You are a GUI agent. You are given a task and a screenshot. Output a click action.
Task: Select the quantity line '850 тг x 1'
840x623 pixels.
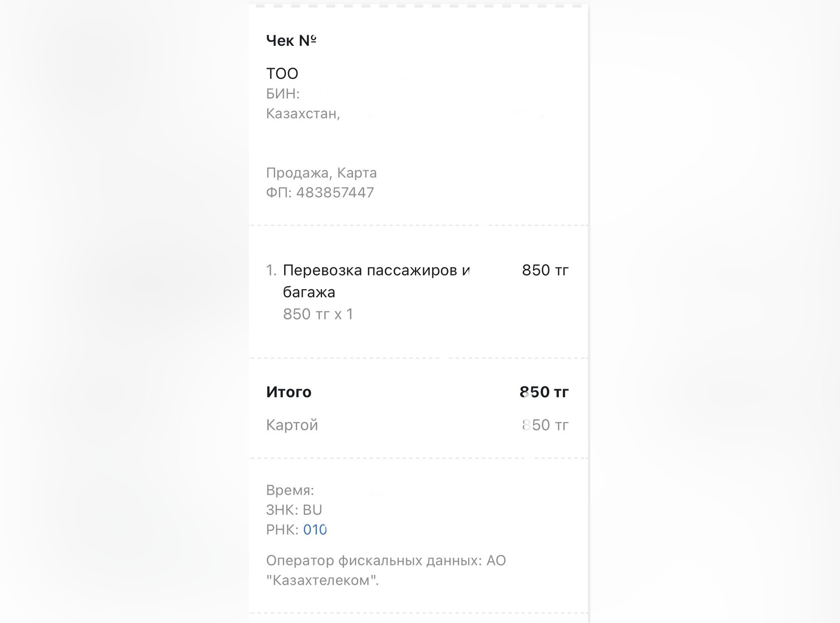pos(318,314)
